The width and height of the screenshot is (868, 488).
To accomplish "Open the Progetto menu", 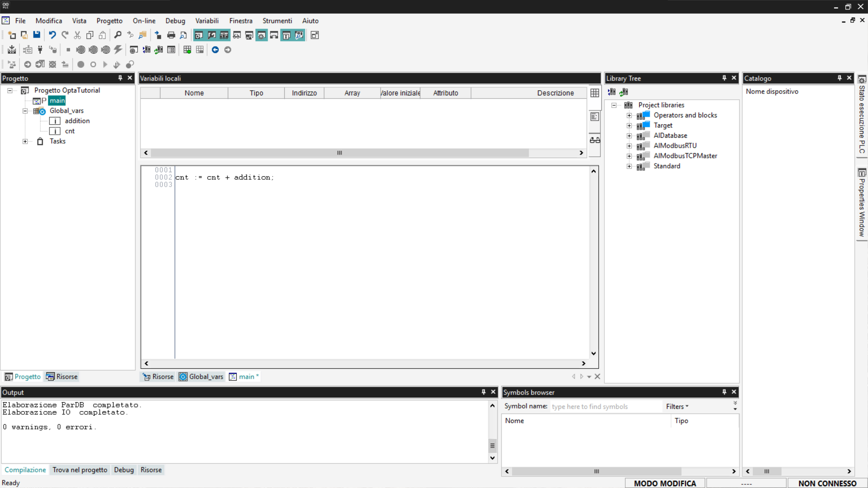I will pyautogui.click(x=109, y=21).
